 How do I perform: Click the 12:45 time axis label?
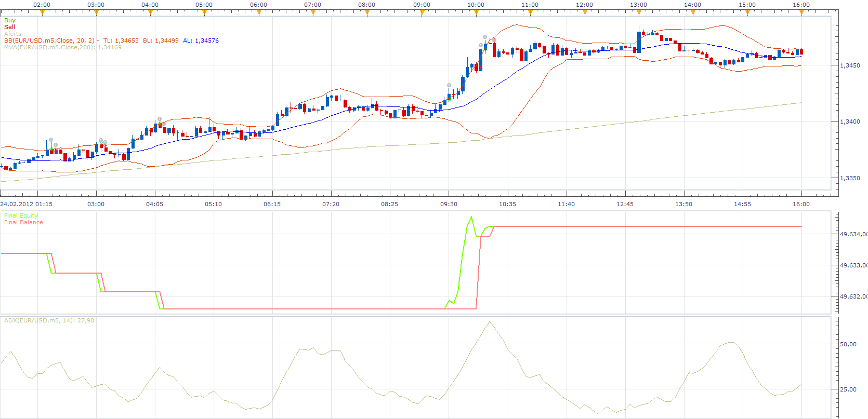625,204
